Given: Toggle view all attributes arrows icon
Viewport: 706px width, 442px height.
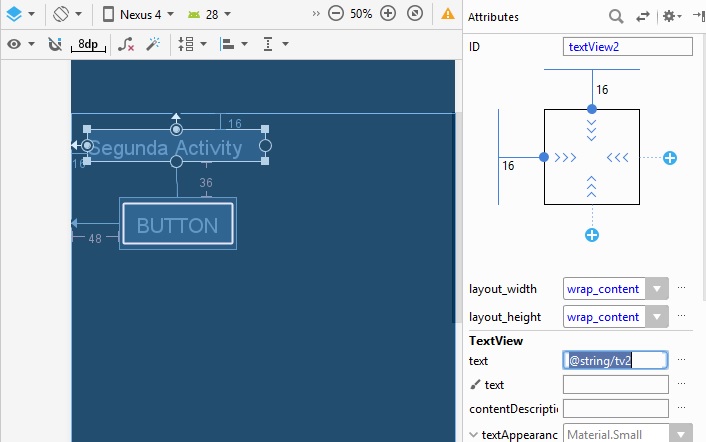Looking at the screenshot, I should point(643,17).
